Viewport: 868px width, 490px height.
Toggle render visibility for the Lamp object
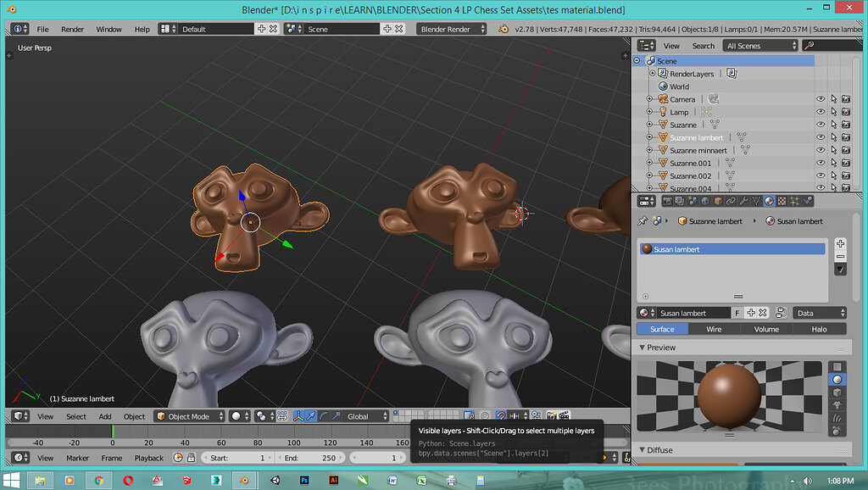845,112
